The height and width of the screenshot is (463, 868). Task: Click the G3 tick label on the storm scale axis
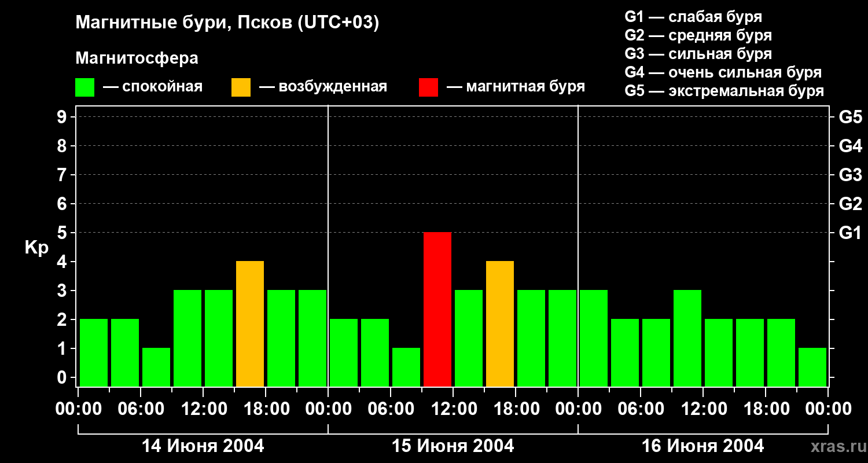pyautogui.click(x=850, y=175)
